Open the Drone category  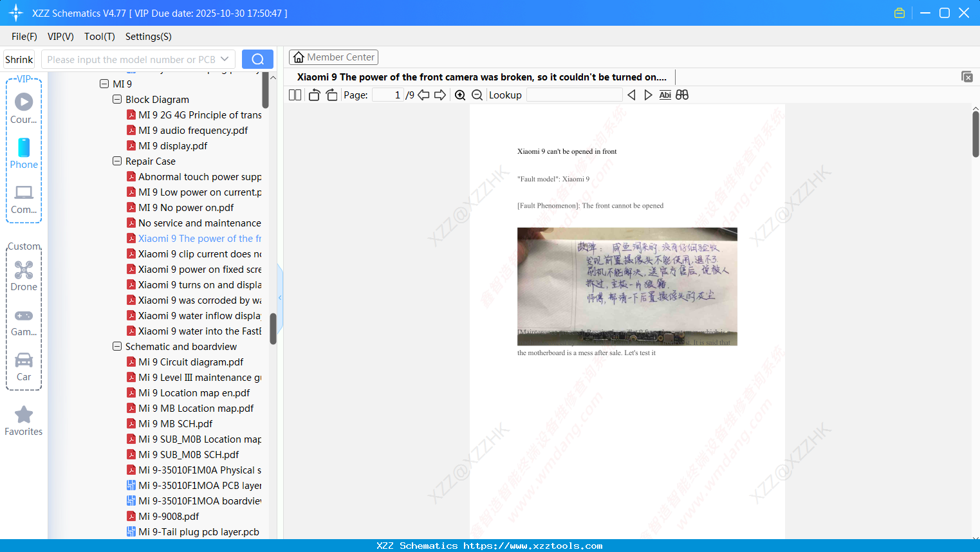(x=24, y=275)
